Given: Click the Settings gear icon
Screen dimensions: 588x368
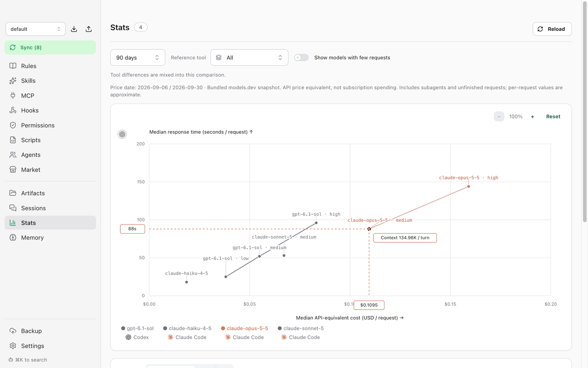Looking at the screenshot, I should [13, 345].
